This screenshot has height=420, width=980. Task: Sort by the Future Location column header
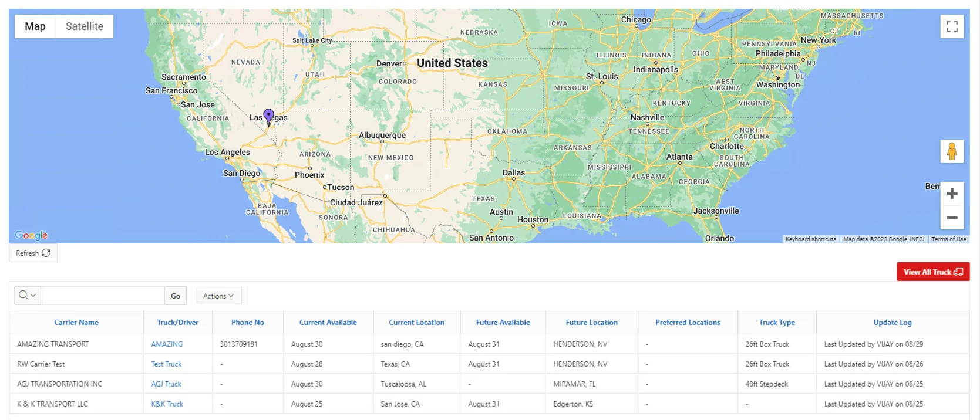click(x=592, y=322)
